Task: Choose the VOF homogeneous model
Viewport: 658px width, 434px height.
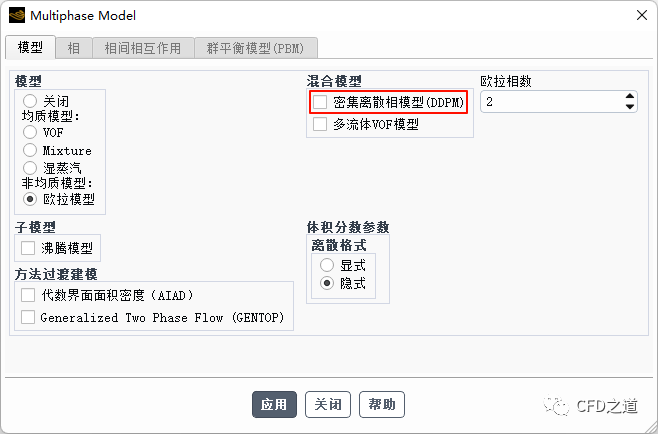Action: (30, 132)
